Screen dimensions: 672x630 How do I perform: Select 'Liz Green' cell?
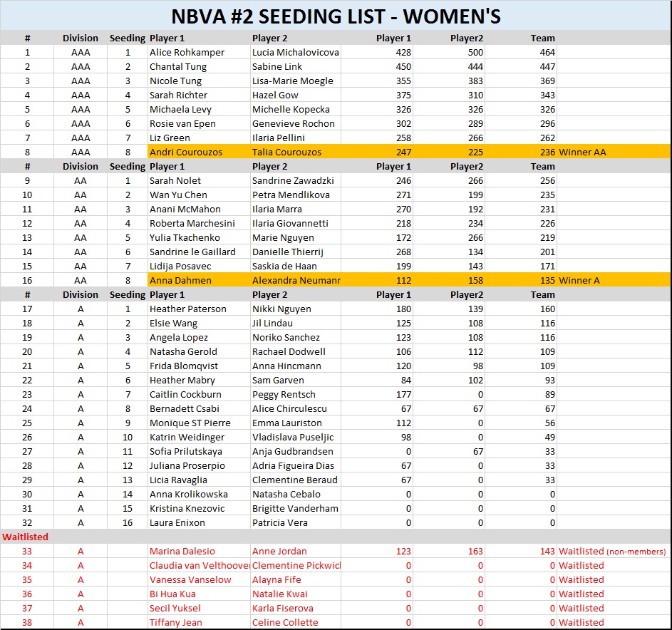click(x=199, y=138)
